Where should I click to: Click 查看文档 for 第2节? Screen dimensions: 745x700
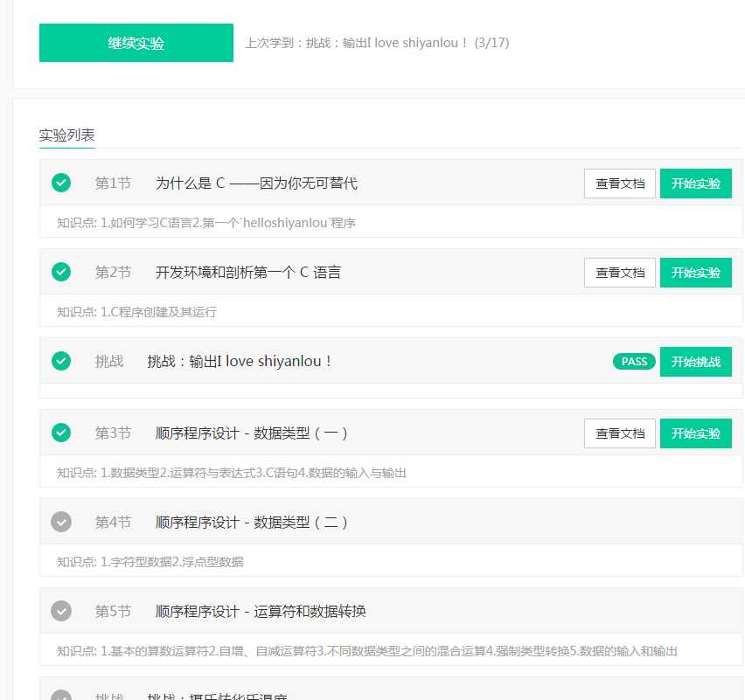619,272
